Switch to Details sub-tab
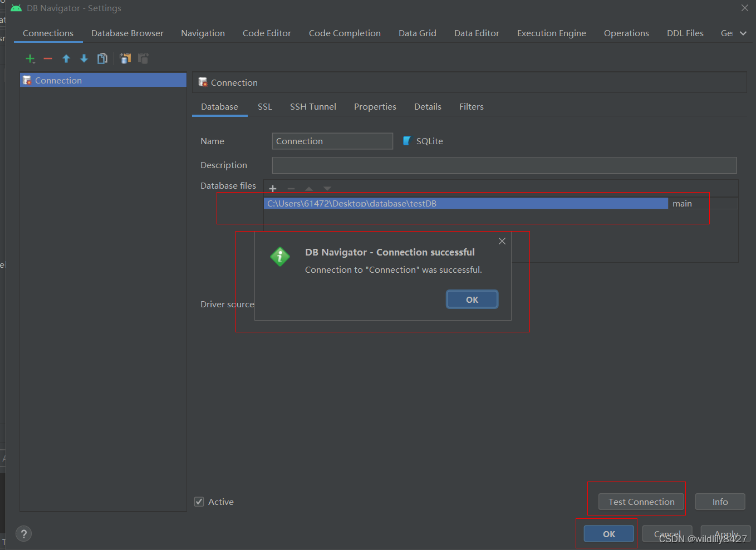 tap(428, 107)
